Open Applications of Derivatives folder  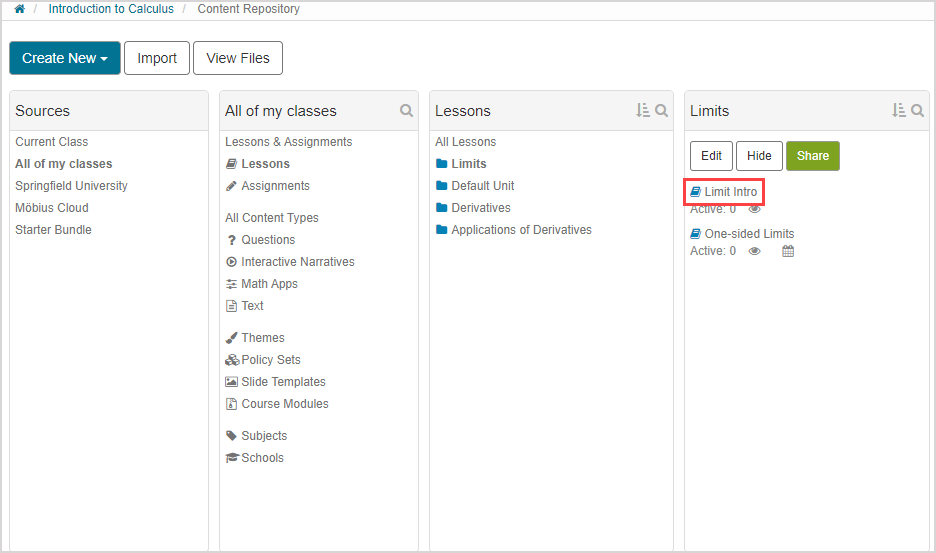tap(520, 230)
